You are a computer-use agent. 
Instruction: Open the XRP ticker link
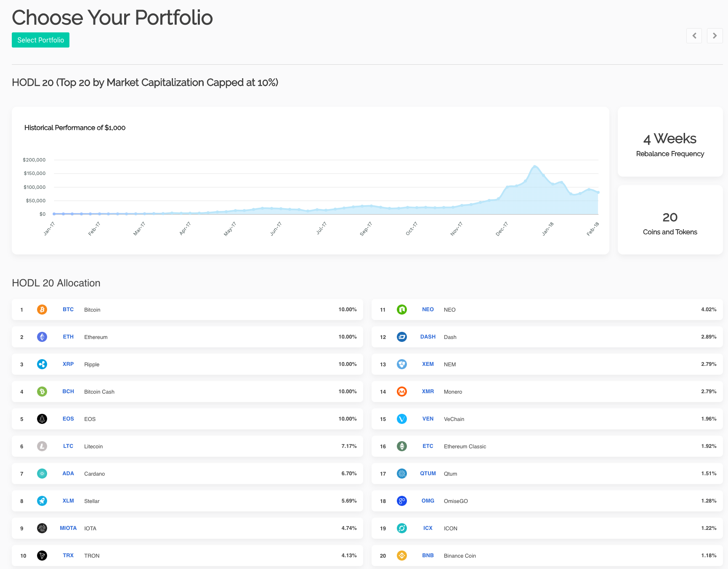[x=68, y=364]
